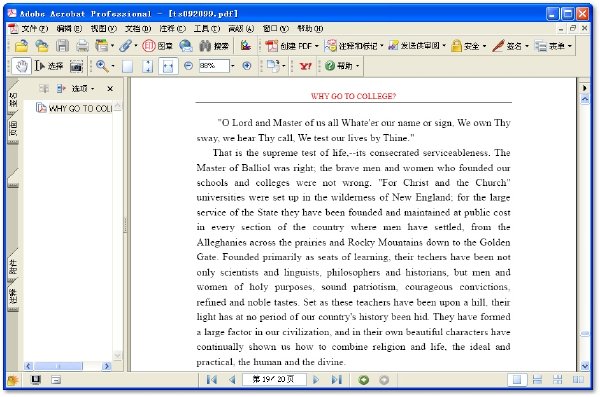Click the paperclip attach file icon
The height and width of the screenshot is (397, 600).
click(x=125, y=46)
